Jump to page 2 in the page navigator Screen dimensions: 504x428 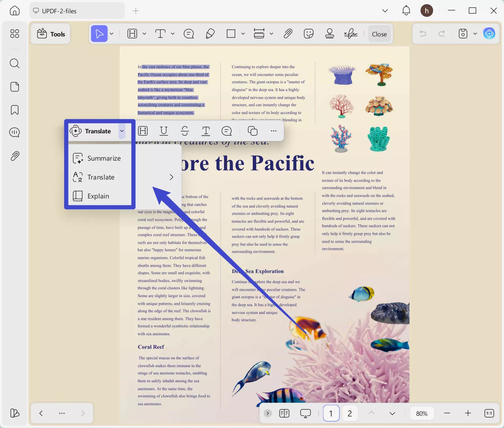coord(350,413)
